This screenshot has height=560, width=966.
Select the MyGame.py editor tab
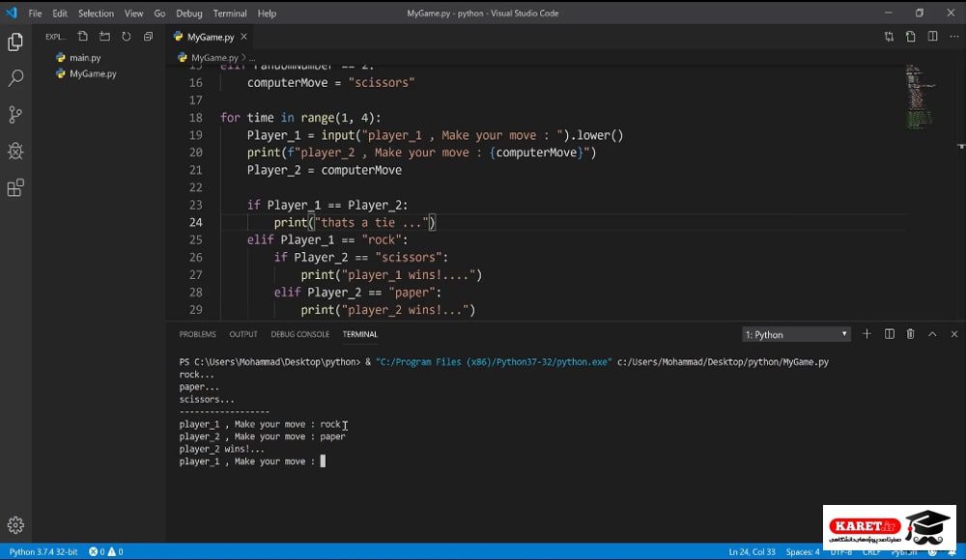pos(211,37)
